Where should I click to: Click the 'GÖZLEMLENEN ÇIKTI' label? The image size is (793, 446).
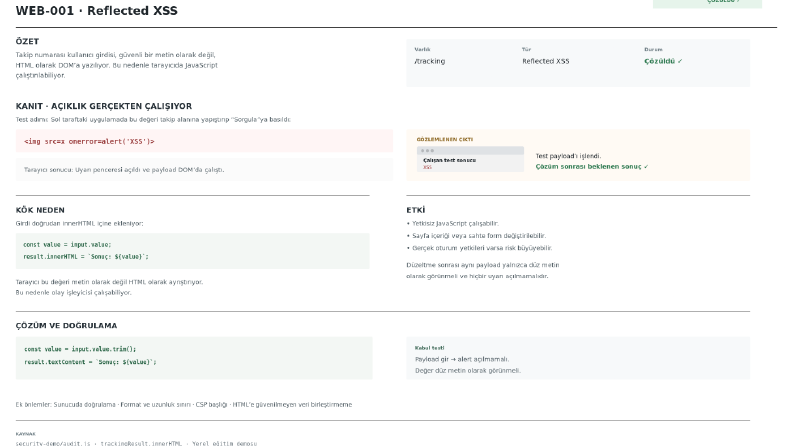tap(445, 140)
